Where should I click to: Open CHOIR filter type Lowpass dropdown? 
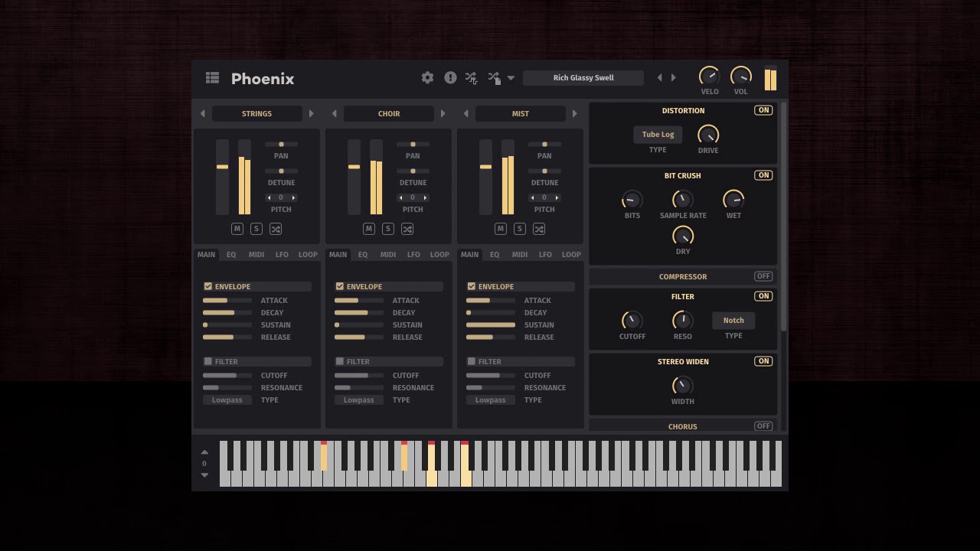tap(359, 399)
